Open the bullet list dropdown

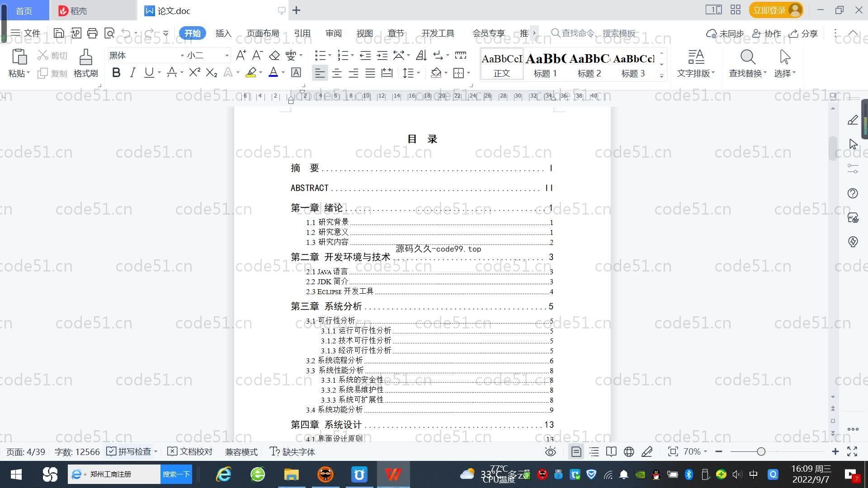[x=330, y=55]
